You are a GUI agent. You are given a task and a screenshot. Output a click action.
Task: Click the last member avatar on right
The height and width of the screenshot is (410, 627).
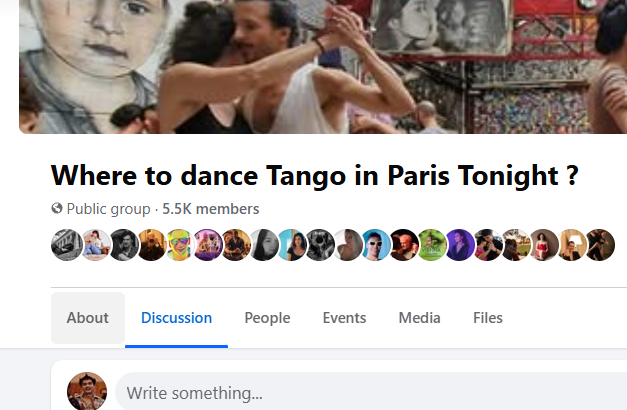[600, 244]
